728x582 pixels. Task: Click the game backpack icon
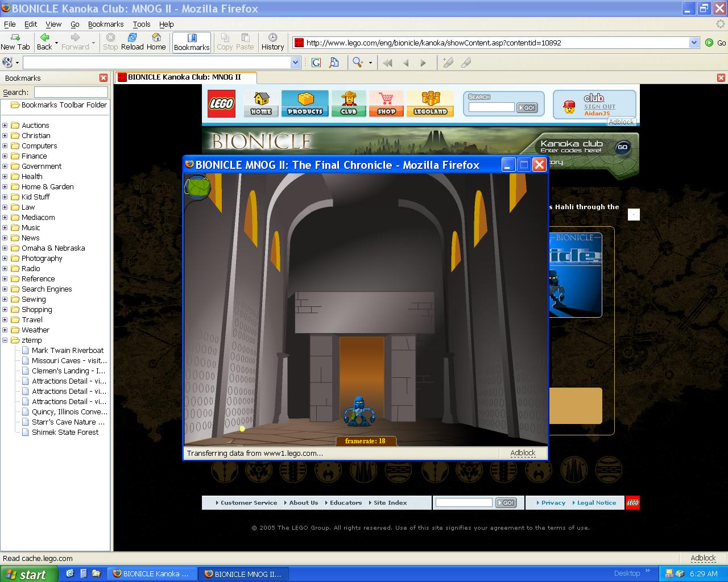pos(197,187)
